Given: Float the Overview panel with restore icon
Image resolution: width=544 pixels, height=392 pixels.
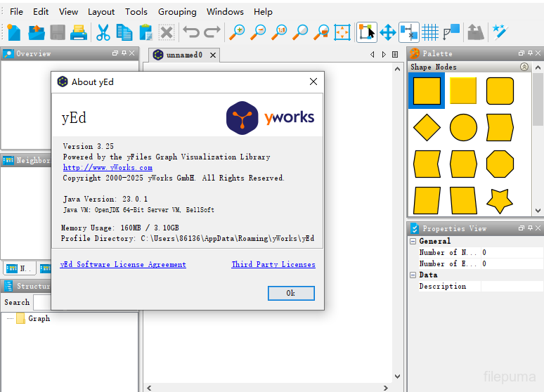Looking at the screenshot, I should [x=115, y=53].
